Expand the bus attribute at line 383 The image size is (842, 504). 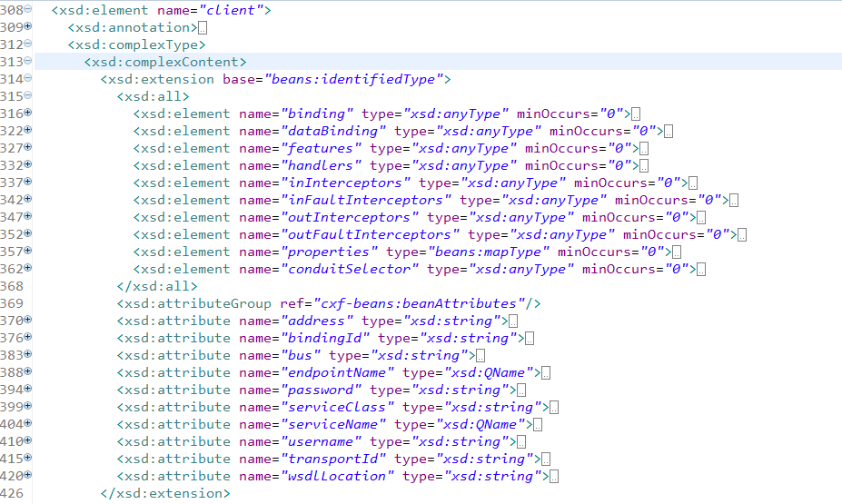click(27, 354)
